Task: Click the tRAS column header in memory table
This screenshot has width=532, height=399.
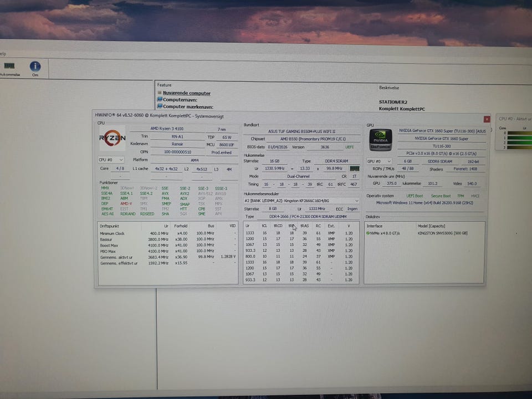Action: pyautogui.click(x=305, y=226)
